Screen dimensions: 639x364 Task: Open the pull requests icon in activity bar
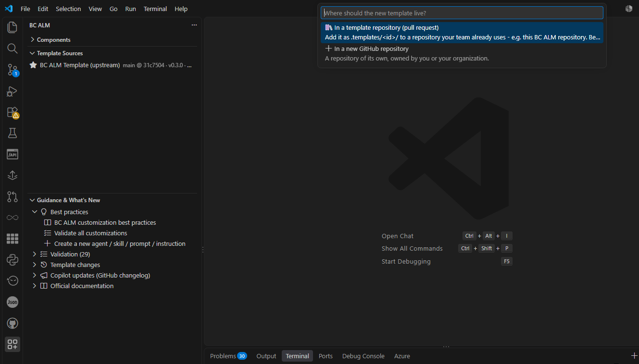click(13, 196)
